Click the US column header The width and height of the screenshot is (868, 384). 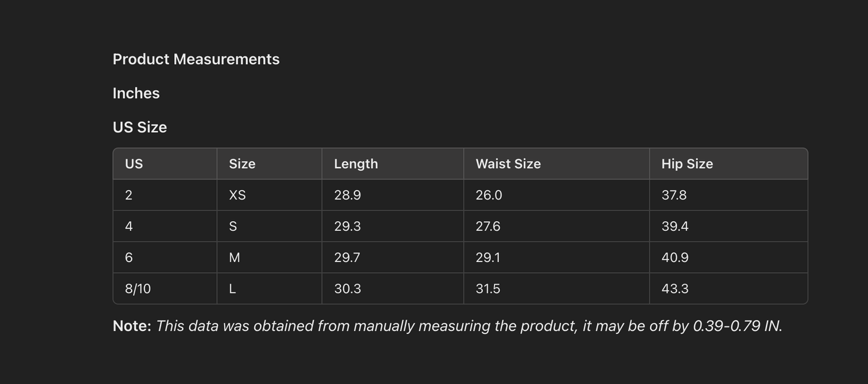134,164
